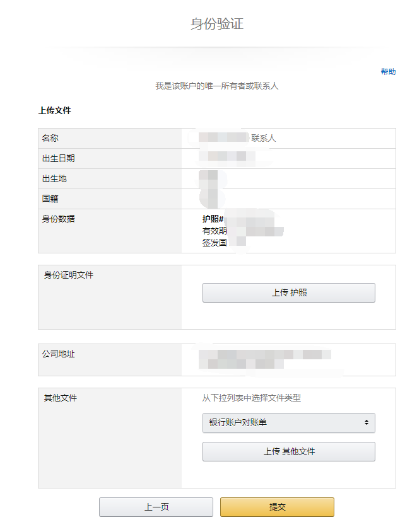The image size is (417, 532).
Task: Click the 身份证明文件 section label
Action: [x=68, y=275]
